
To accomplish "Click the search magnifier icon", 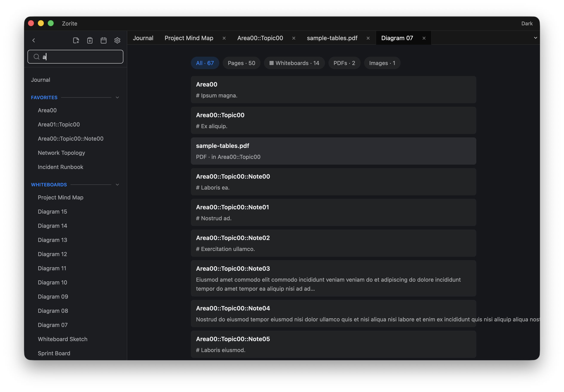I will click(x=36, y=57).
